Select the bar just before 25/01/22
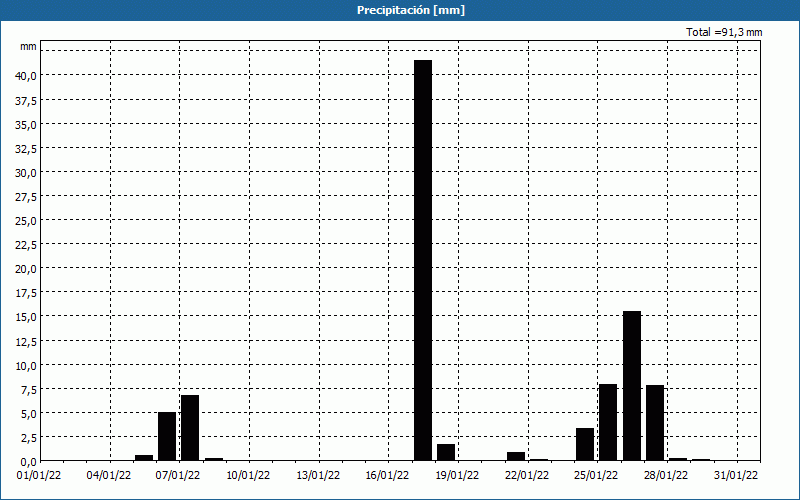 pos(585,444)
